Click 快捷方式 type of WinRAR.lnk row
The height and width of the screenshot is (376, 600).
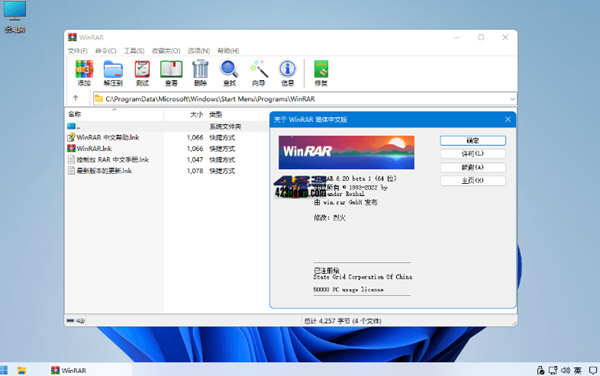tap(222, 148)
